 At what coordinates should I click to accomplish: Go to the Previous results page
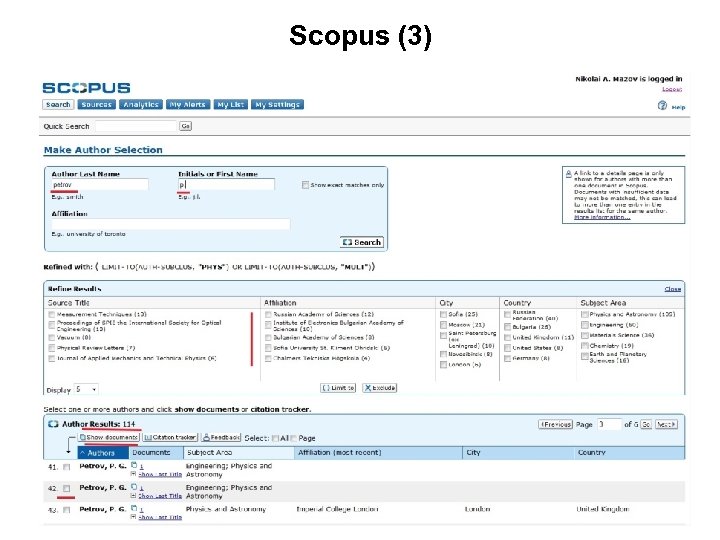tap(555, 425)
